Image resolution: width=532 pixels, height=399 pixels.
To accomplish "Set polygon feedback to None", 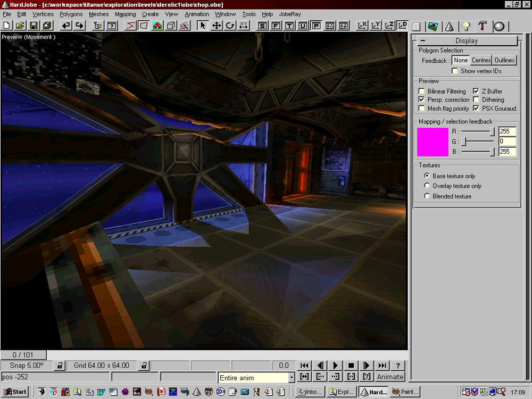I will (461, 60).
